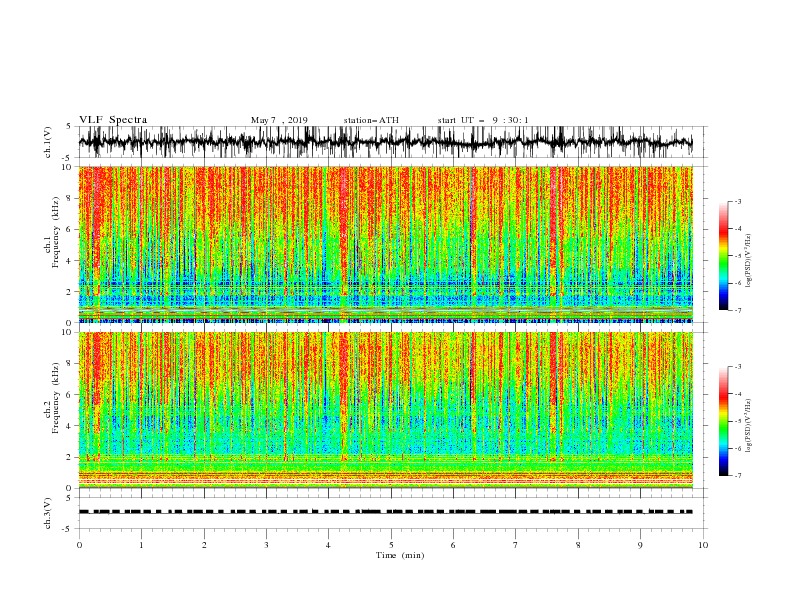Click tick label "7" on the Time axis

coord(516,545)
